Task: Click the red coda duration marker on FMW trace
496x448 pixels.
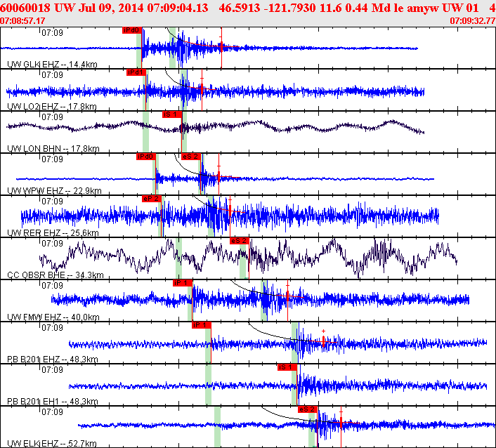Action: (287, 296)
